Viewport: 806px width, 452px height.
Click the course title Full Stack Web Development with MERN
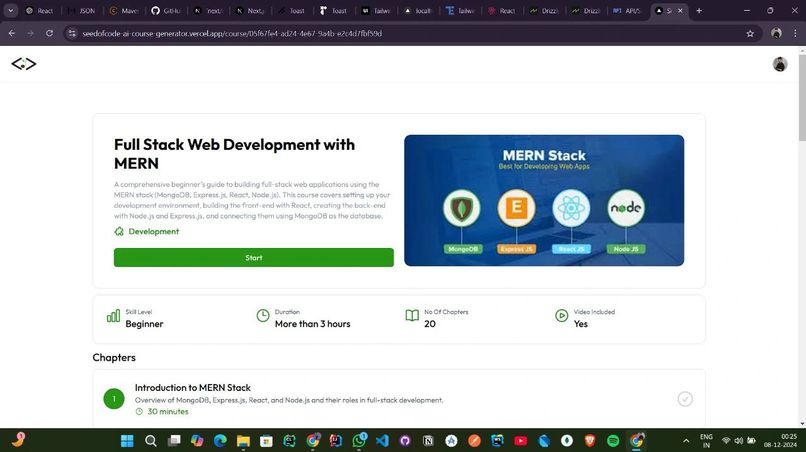pos(234,154)
